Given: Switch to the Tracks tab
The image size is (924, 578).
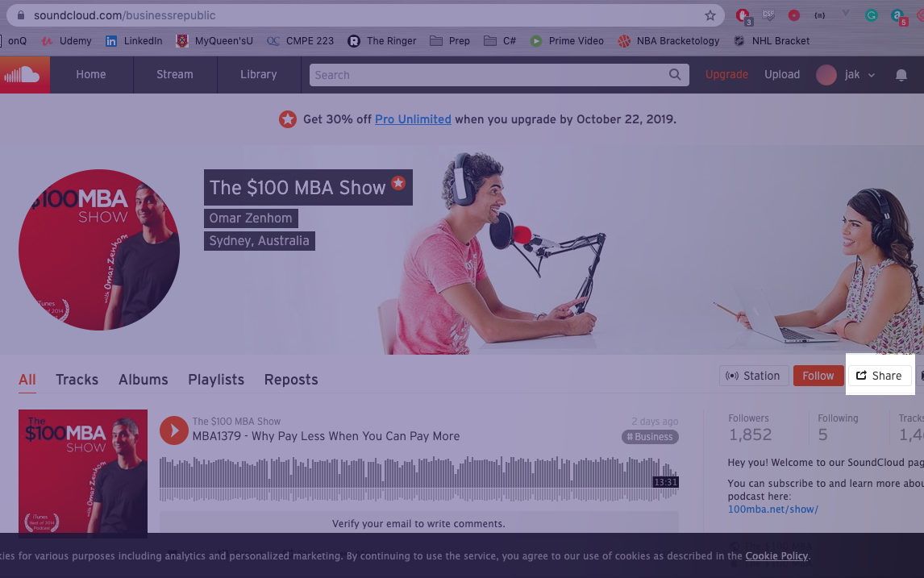Looking at the screenshot, I should [77, 380].
